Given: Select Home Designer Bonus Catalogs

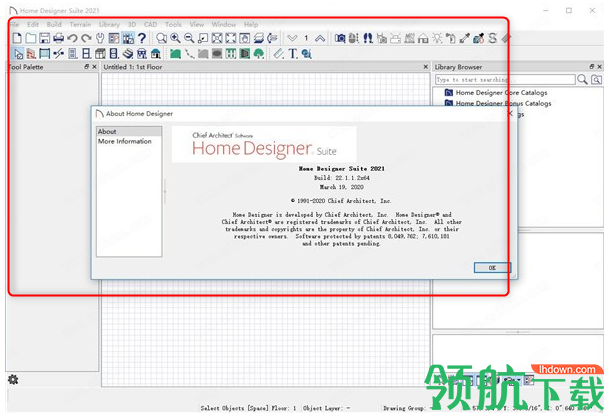Looking at the screenshot, I should click(503, 103).
